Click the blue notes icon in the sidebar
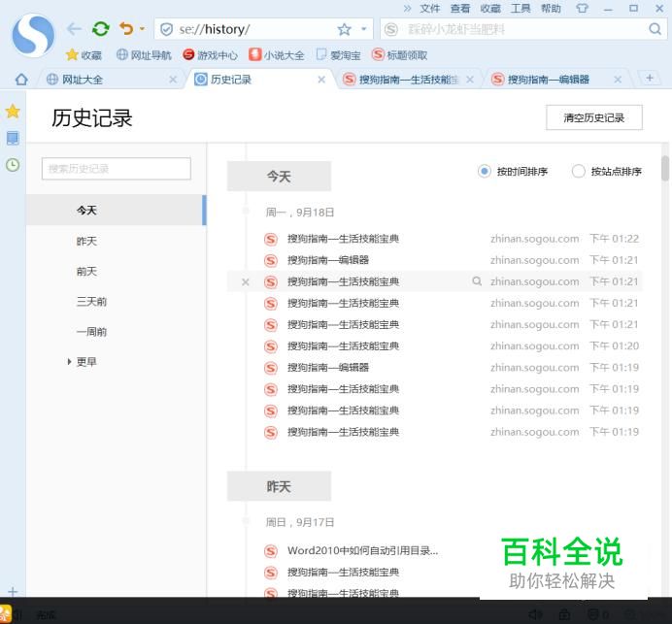672x624 pixels. (x=13, y=138)
